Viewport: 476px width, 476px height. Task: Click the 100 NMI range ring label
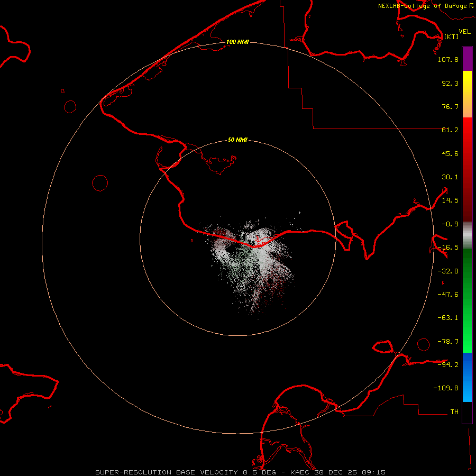237,42
